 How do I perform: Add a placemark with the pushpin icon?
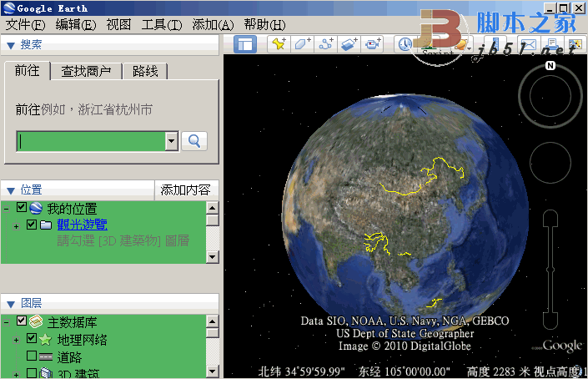pyautogui.click(x=279, y=44)
